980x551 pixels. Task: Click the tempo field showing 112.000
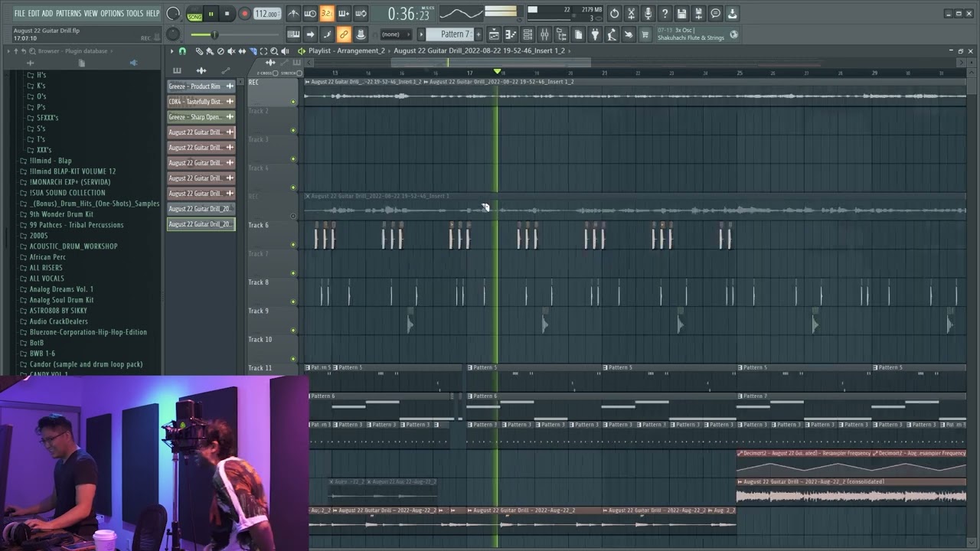266,14
